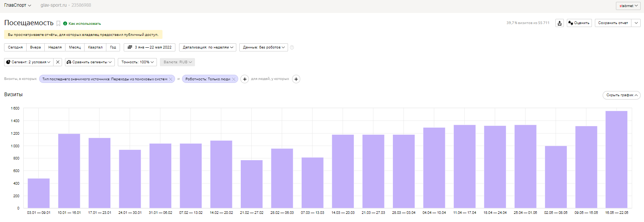
Task: Select the Неделя period tab
Action: click(x=55, y=47)
